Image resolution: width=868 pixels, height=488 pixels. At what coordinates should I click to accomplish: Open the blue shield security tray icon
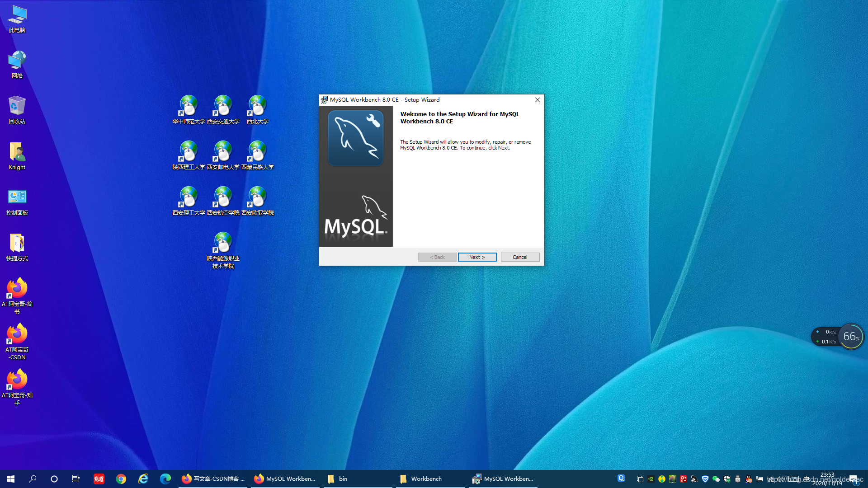point(705,479)
